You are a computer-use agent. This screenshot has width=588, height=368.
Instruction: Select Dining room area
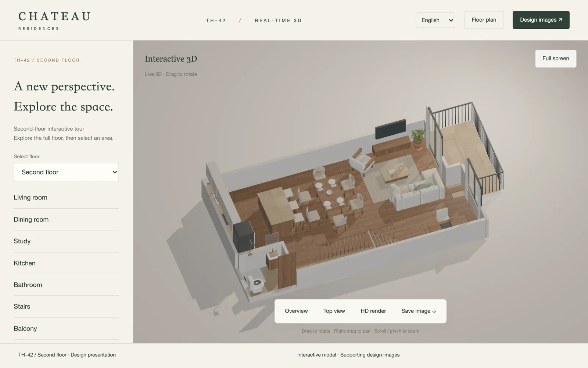coord(66,220)
